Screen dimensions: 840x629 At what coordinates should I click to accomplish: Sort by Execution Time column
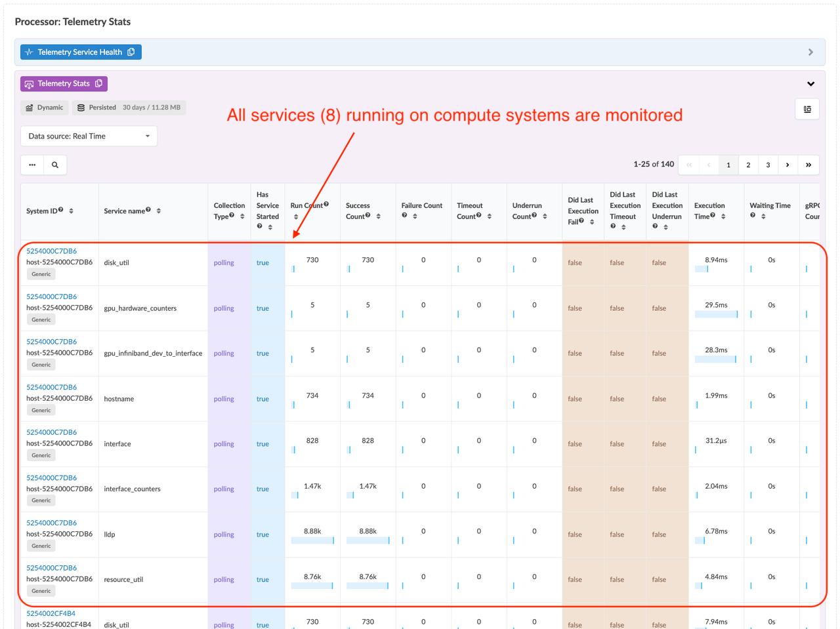point(723,216)
